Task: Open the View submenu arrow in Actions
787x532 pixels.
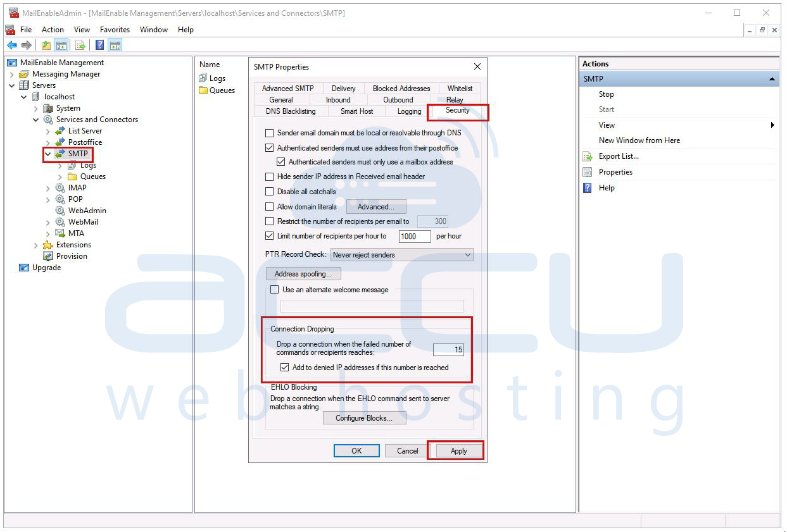Action: pyautogui.click(x=772, y=125)
